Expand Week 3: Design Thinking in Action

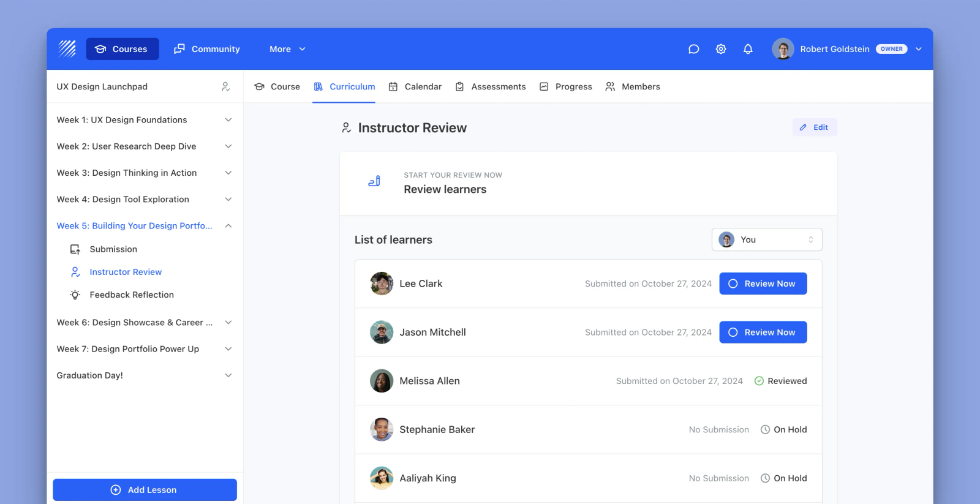[228, 173]
